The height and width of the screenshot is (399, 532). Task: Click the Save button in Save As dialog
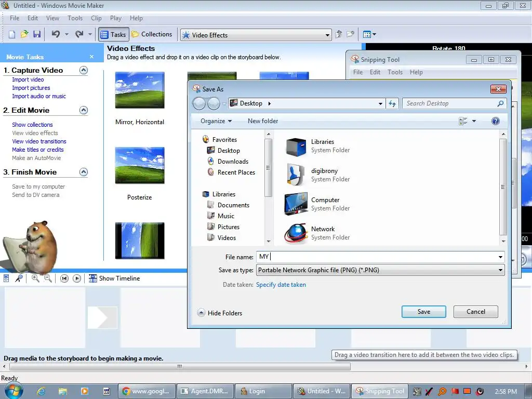click(x=424, y=312)
